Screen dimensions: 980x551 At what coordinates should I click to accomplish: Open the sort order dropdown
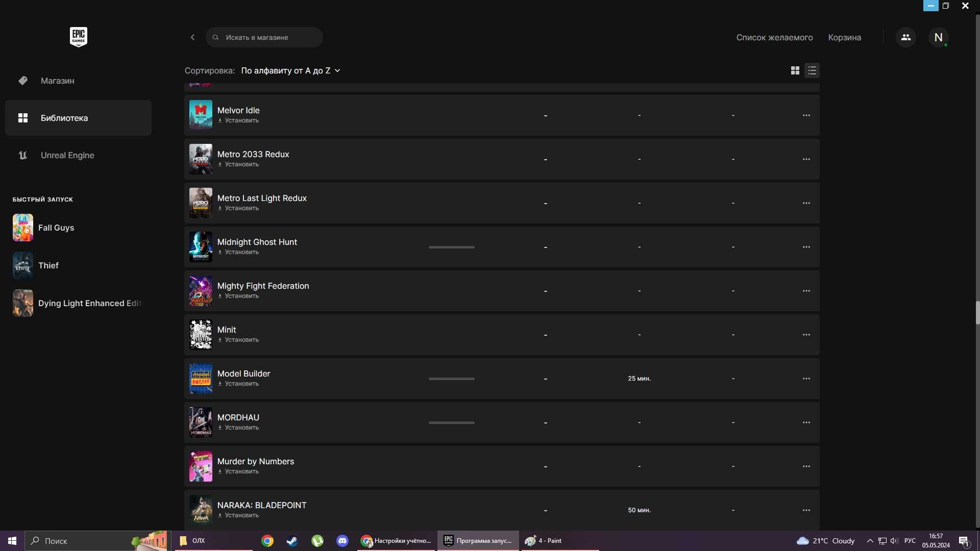[290, 70]
